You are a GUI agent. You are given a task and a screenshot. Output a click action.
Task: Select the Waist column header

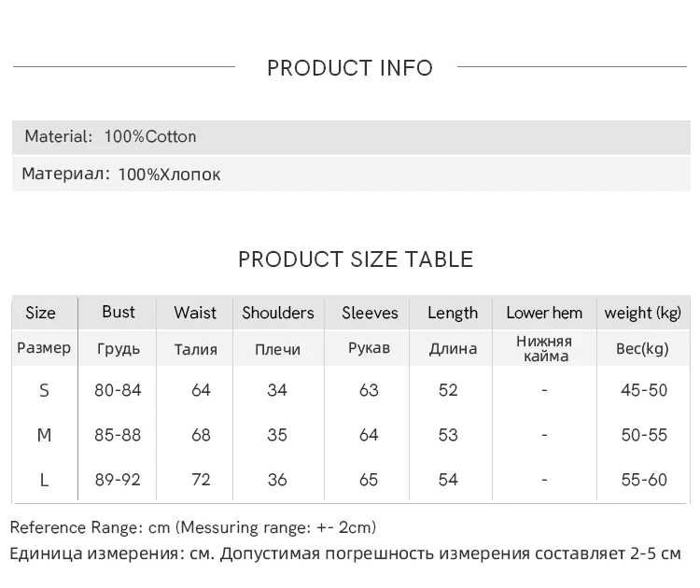tap(195, 313)
